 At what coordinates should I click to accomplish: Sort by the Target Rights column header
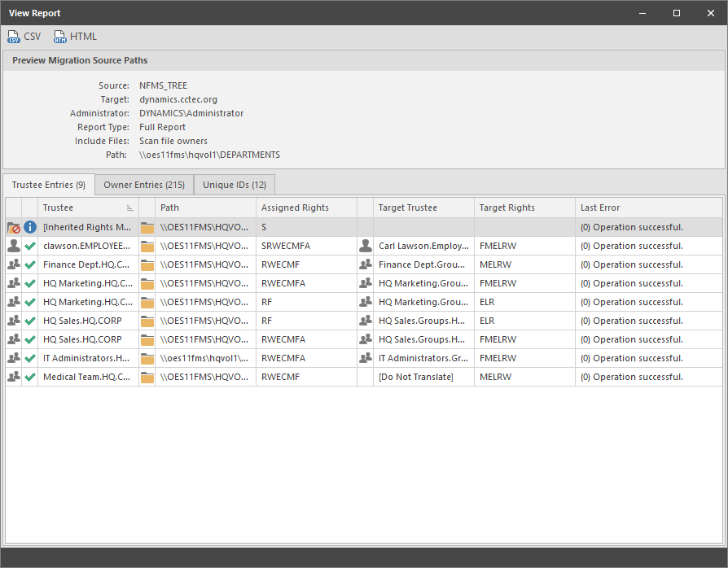[524, 208]
